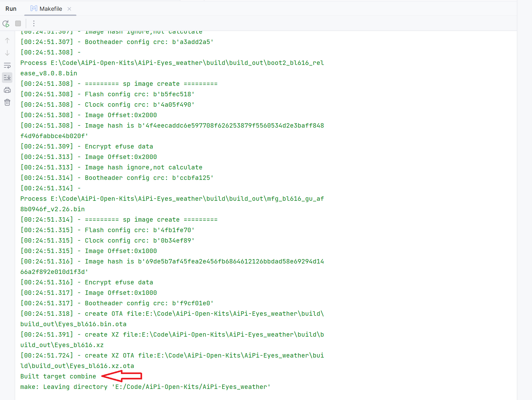
Task: Click the 'Image hash ignore,not calculate' line at 00:24:51.313
Action: 111,167
